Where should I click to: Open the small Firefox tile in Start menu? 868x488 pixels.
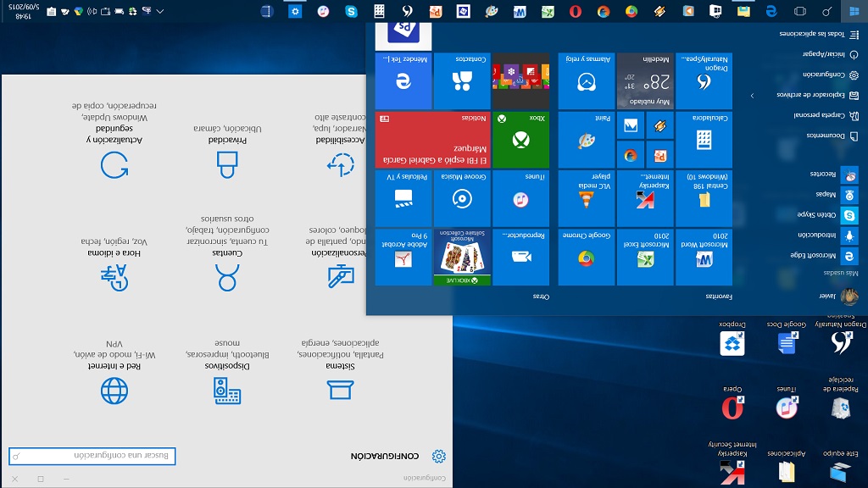click(x=631, y=155)
